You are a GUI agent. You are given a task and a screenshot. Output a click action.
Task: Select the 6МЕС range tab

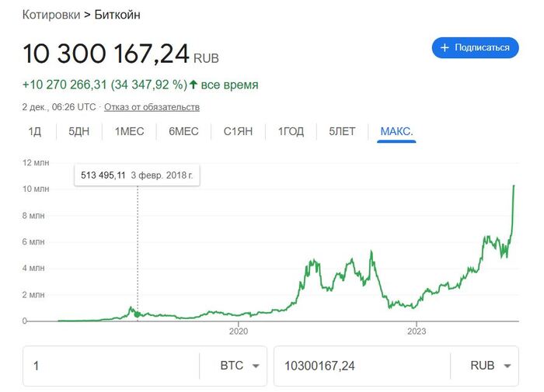point(183,131)
